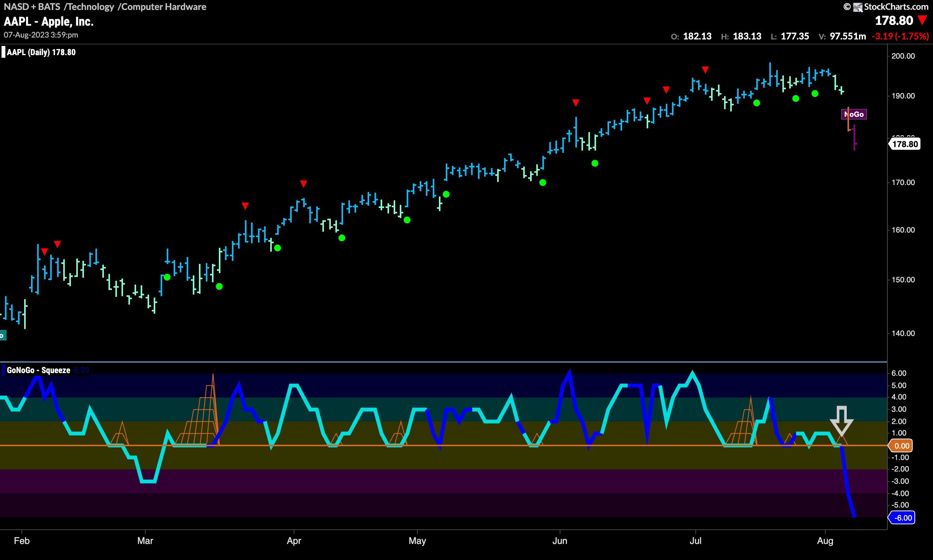The width and height of the screenshot is (933, 560).
Task: Click the Jul label on time axis
Action: coord(695,540)
